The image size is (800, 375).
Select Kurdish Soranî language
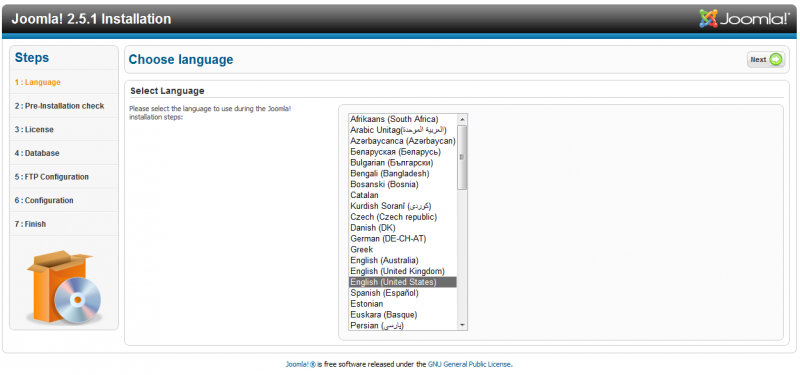click(403, 206)
